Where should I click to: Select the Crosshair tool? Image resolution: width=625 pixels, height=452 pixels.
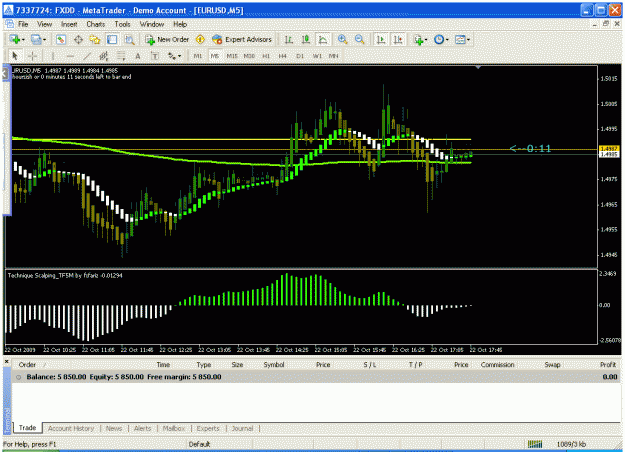pyautogui.click(x=32, y=56)
